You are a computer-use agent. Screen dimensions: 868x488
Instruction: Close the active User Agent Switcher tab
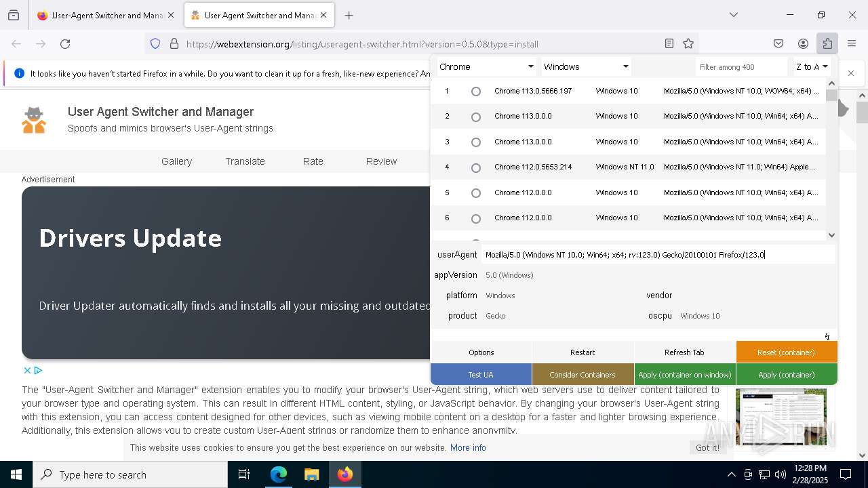[323, 15]
